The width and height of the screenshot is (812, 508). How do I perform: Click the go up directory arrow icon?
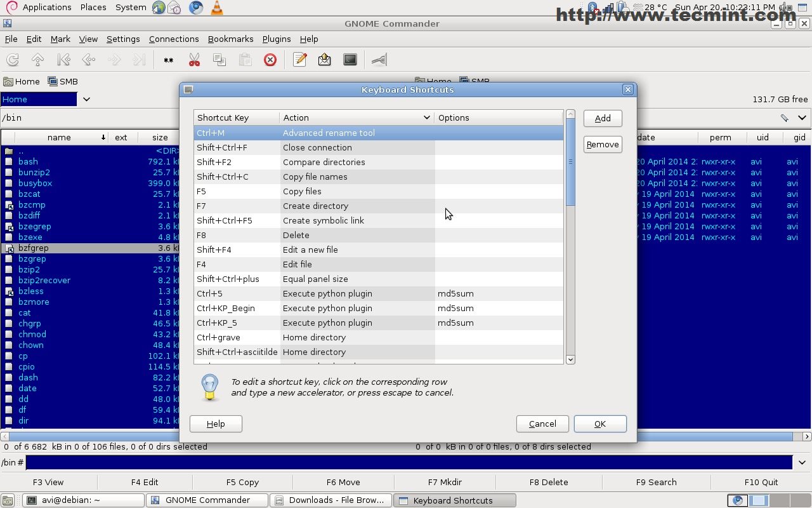point(38,60)
